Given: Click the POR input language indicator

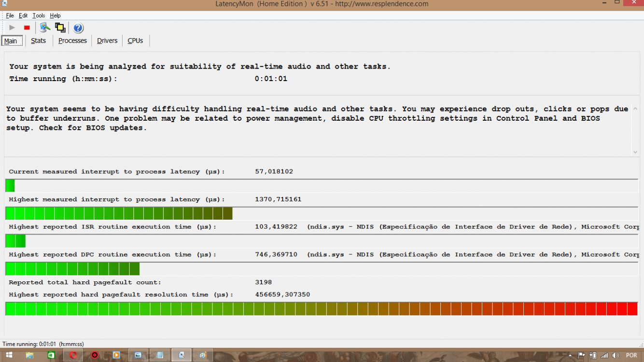Looking at the screenshot, I should [631, 356].
